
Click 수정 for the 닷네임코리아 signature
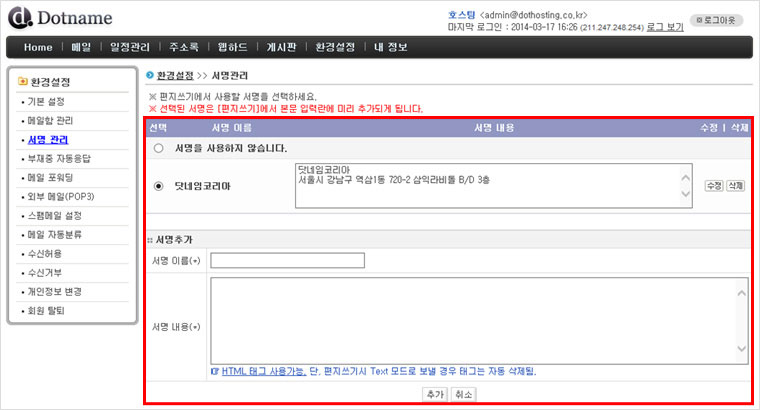point(713,186)
